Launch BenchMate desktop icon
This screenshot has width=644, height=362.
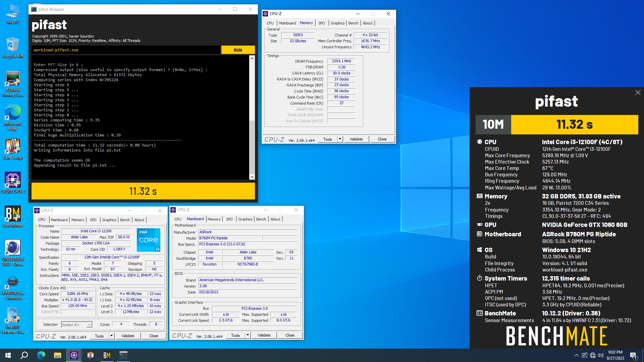click(x=13, y=217)
